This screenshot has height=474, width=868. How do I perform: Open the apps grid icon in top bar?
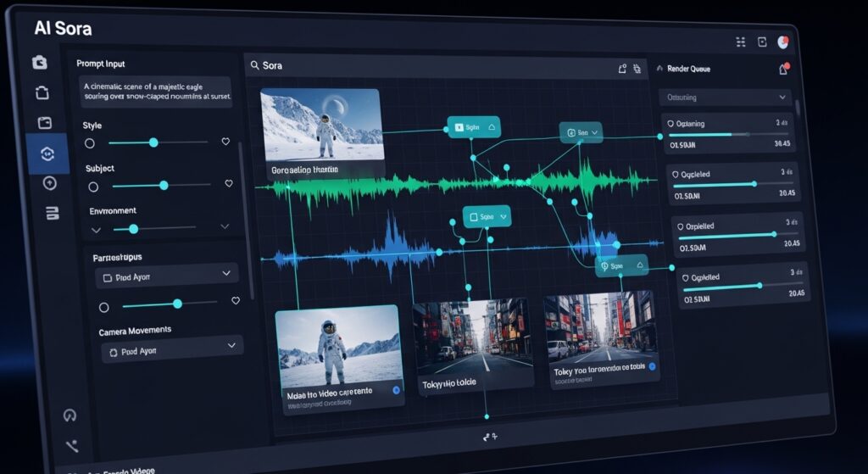point(740,42)
